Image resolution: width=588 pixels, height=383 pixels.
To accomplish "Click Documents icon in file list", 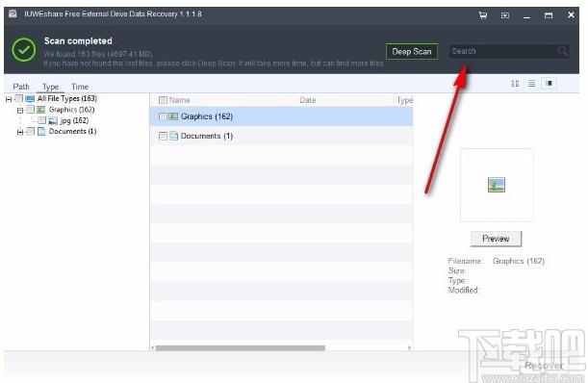I will [x=173, y=136].
